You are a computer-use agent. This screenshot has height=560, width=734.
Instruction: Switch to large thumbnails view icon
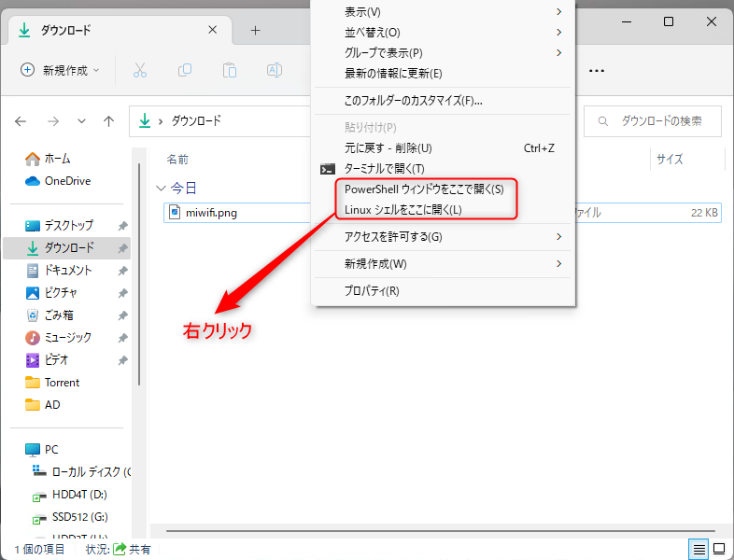tap(718, 549)
